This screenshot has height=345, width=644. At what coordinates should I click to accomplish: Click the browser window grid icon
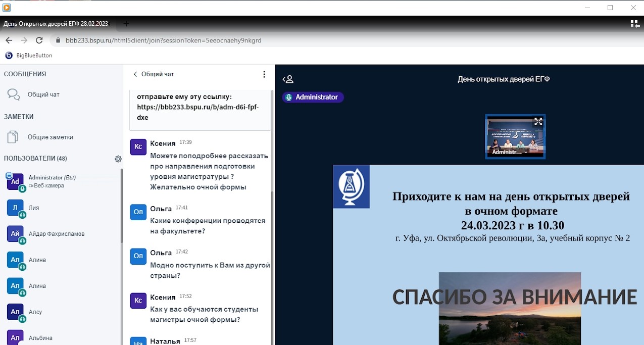[x=634, y=23]
